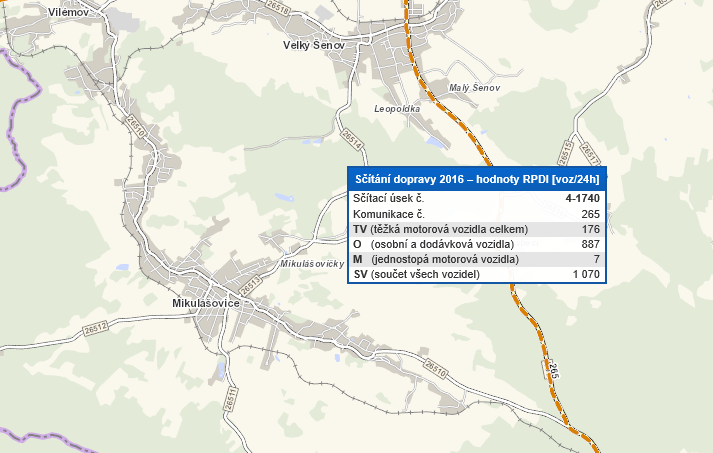Viewport: 713px width, 453px height.
Task: Select the M jednostopá motorová vozidla row
Action: pos(477,259)
